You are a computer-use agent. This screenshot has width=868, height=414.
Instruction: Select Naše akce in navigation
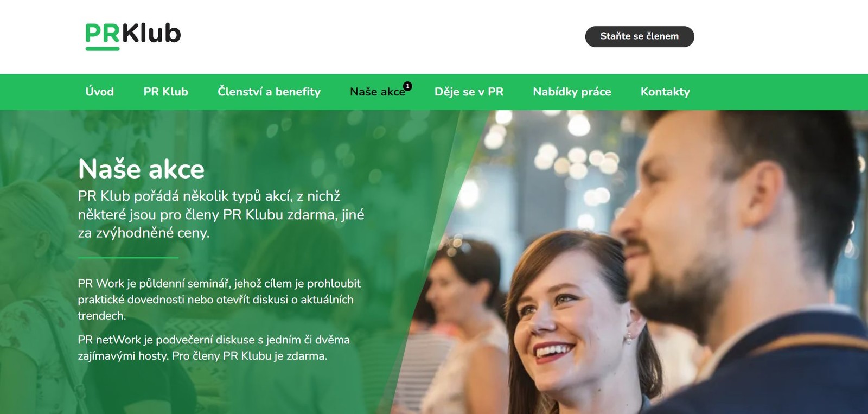(378, 92)
